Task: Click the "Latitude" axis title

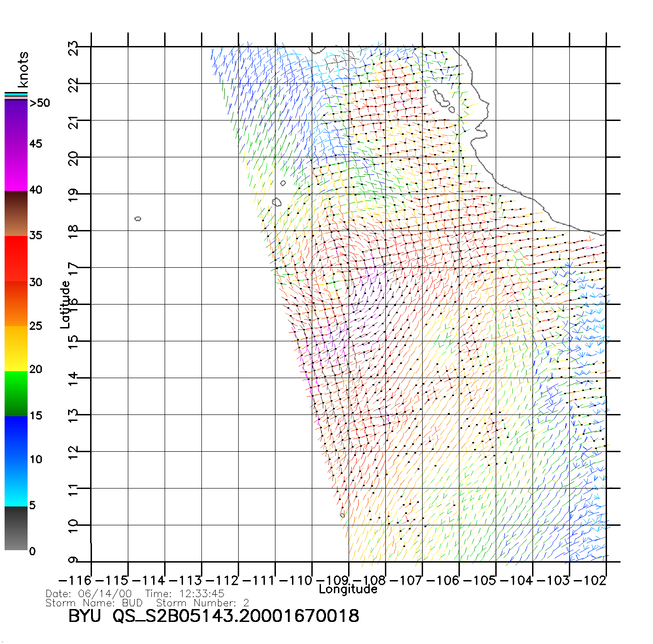Action: [x=65, y=304]
